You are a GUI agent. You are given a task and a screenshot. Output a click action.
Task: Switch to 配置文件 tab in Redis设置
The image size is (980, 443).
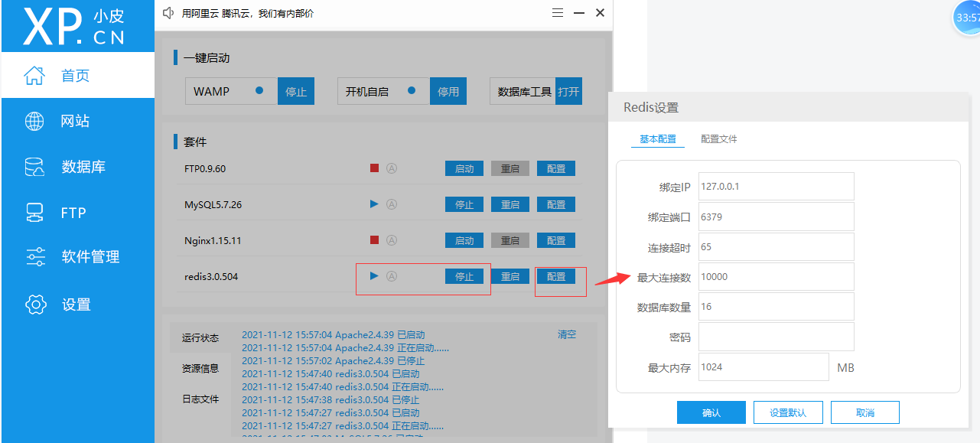pos(719,139)
